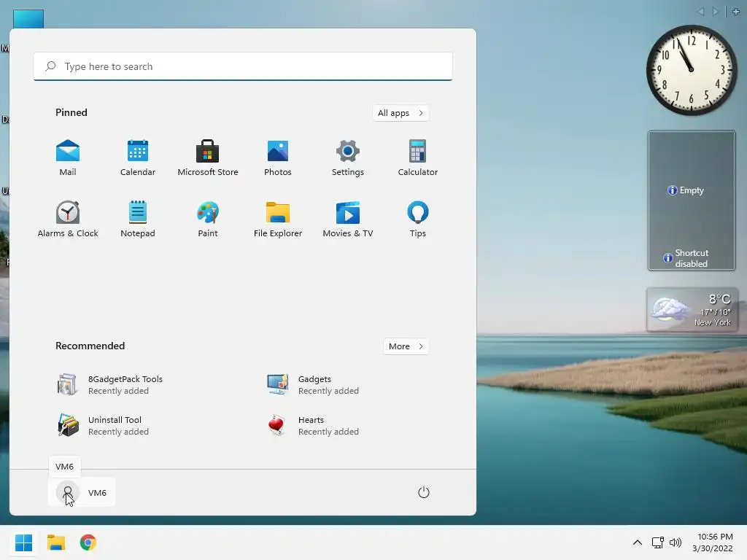The width and height of the screenshot is (747, 560).
Task: Show More recommended items
Action: 406,346
